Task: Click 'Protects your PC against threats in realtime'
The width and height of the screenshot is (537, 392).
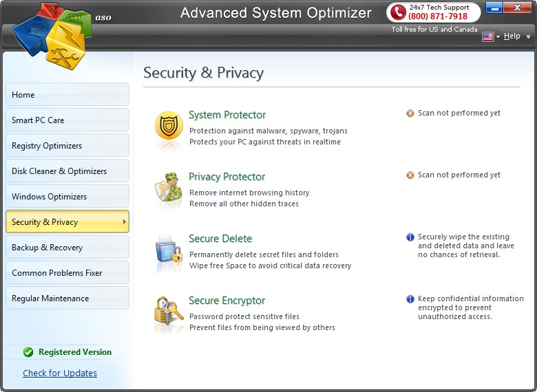Action: 265,142
